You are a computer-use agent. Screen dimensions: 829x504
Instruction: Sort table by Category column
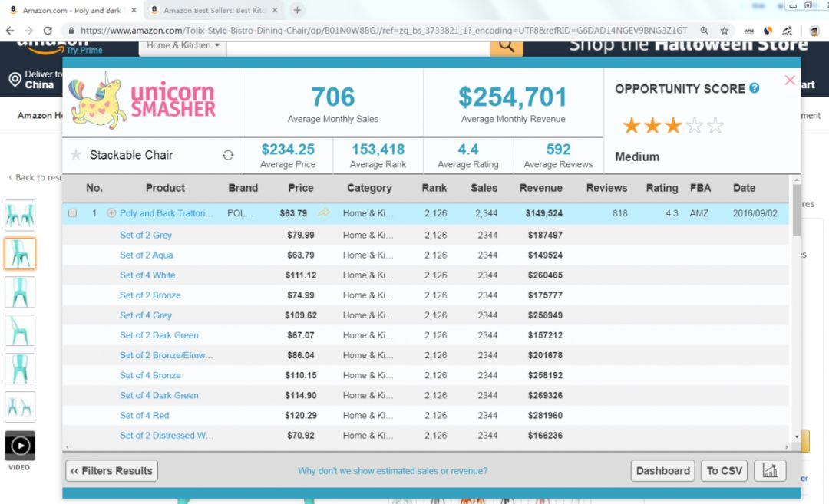pos(369,187)
